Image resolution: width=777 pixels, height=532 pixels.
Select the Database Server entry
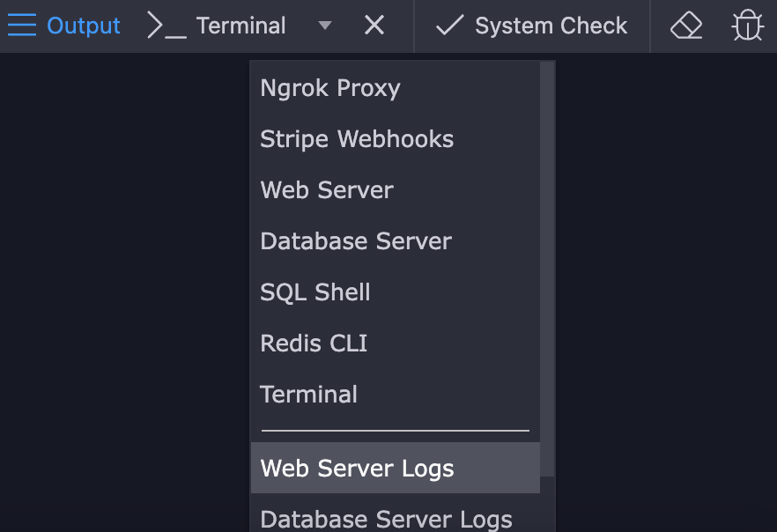[x=356, y=241]
